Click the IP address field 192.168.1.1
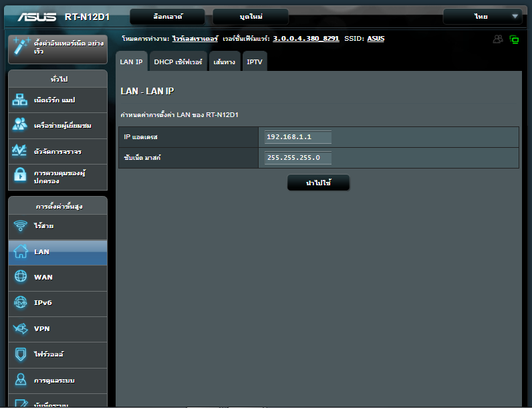This screenshot has width=532, height=408. point(298,137)
